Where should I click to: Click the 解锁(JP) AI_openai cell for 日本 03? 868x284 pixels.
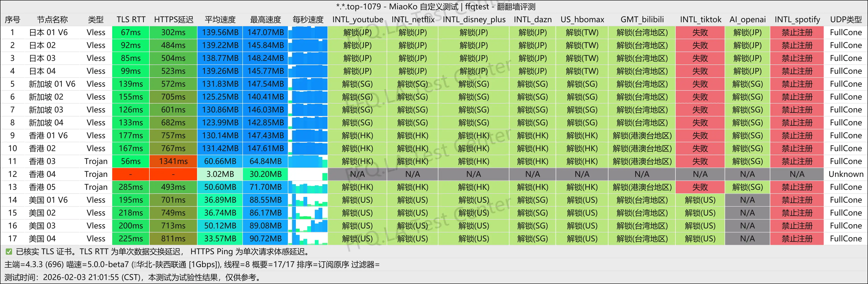(747, 58)
